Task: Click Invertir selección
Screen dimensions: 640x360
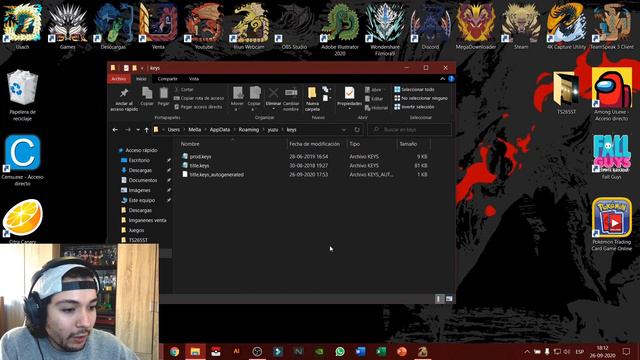Action: [x=414, y=107]
